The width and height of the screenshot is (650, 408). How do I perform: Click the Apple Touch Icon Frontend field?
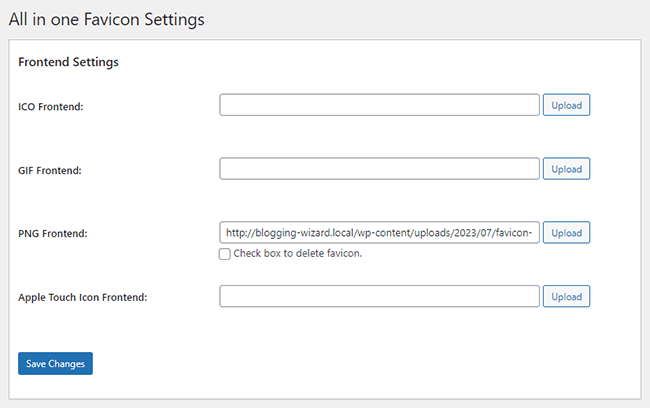[379, 297]
